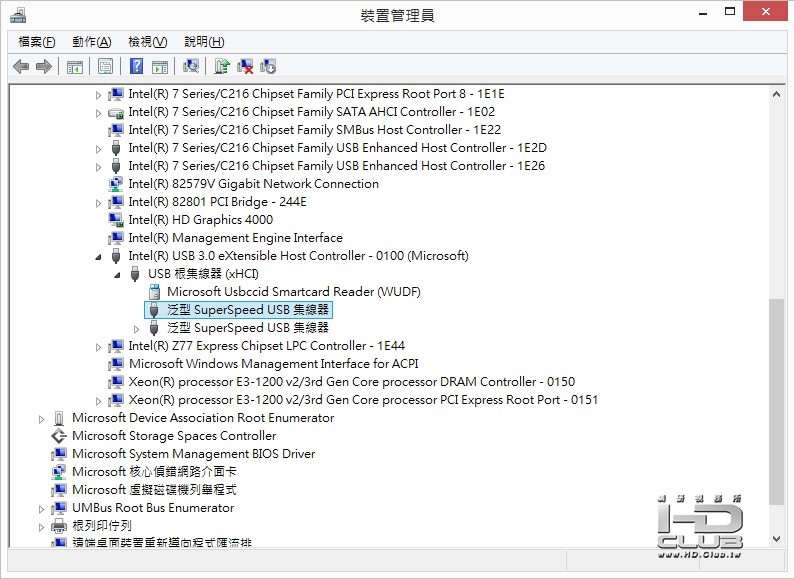Maximize the 裝置管理員 window

730,11
